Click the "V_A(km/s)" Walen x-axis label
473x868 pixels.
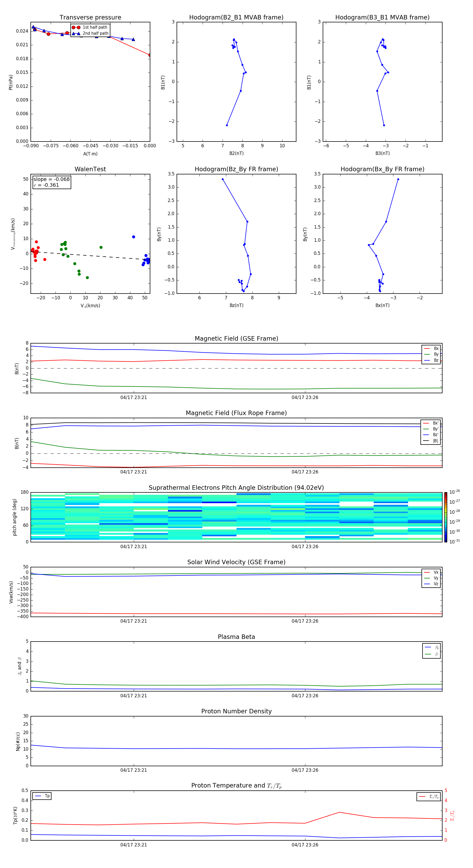(x=90, y=306)
